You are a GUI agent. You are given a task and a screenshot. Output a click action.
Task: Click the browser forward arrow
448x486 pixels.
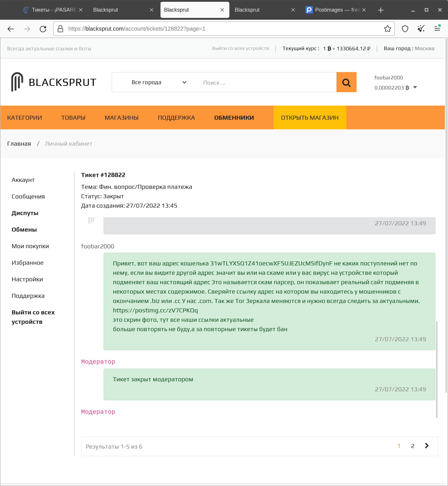[27, 29]
